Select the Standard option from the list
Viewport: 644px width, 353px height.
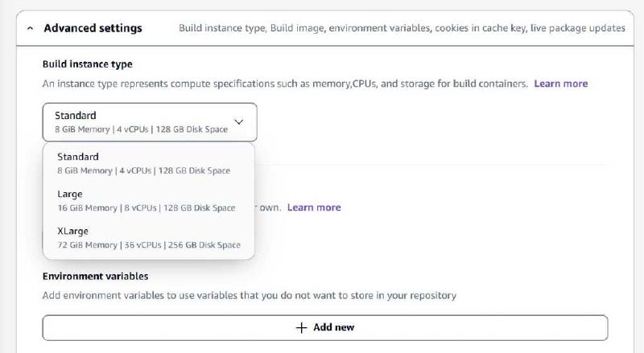(x=78, y=157)
